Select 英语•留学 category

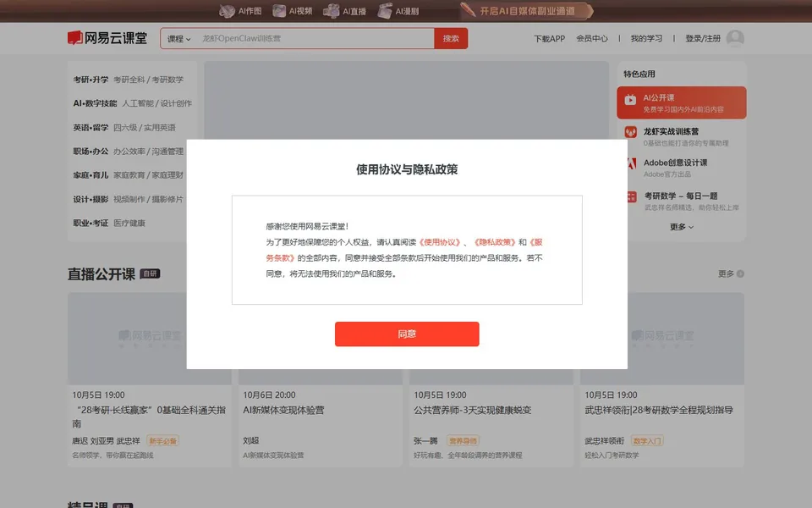click(x=91, y=128)
